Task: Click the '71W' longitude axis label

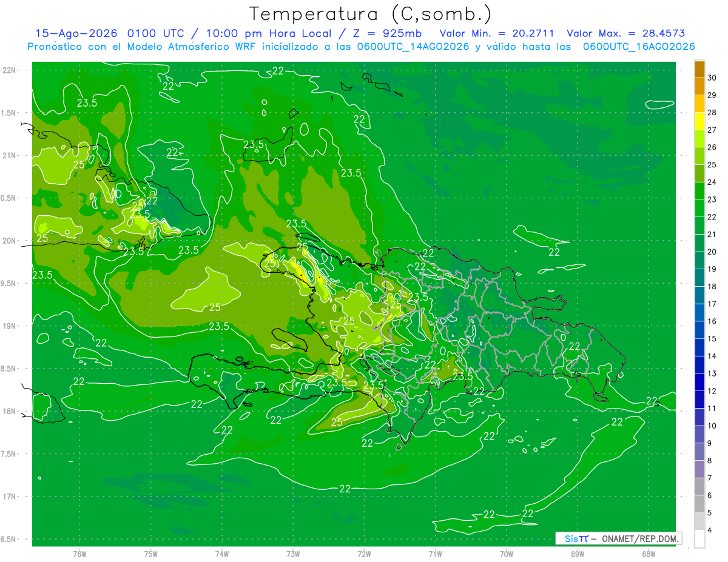Action: pos(435,554)
